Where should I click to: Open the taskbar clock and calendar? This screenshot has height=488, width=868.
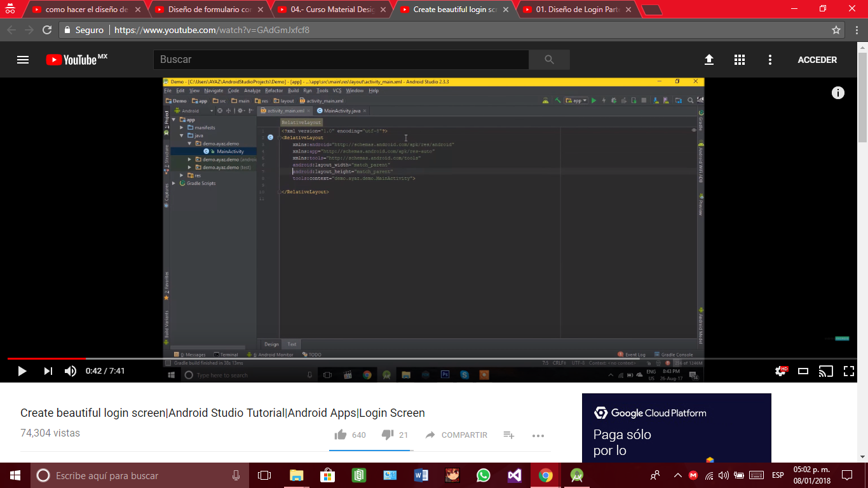811,475
